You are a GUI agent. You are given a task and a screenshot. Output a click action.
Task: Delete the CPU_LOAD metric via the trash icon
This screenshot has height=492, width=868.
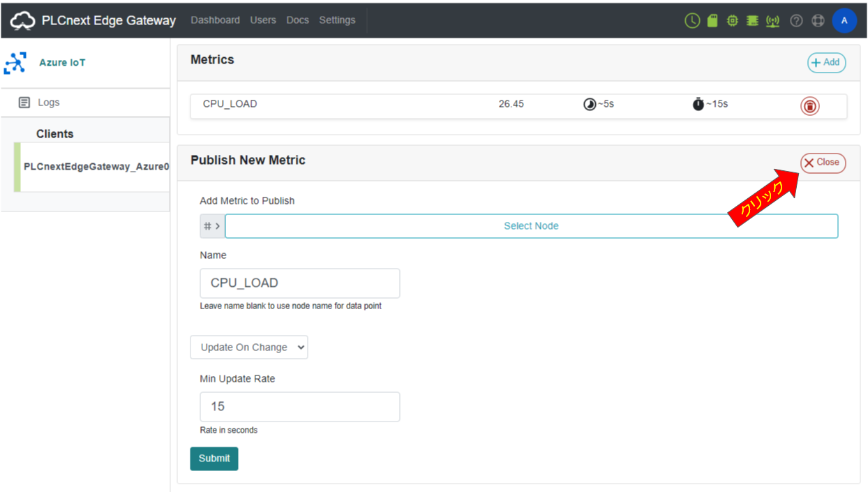809,105
